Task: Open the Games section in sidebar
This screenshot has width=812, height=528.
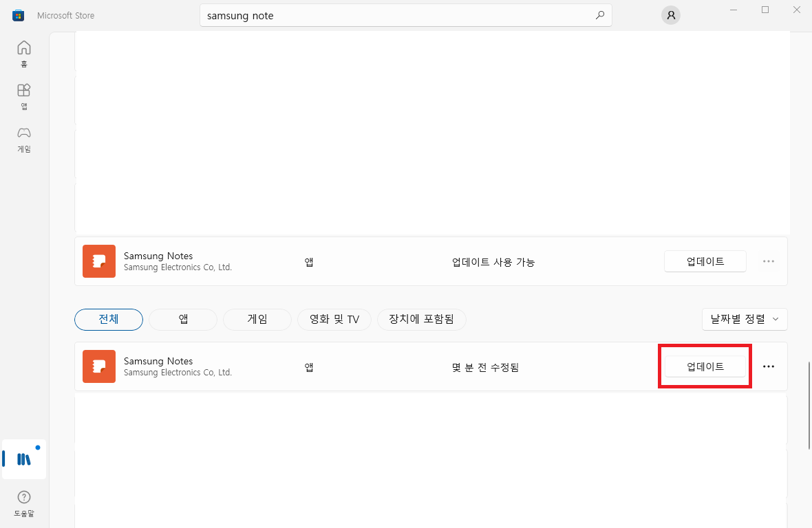Action: (24, 140)
